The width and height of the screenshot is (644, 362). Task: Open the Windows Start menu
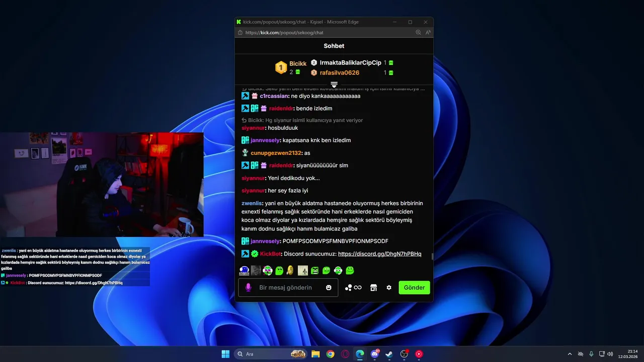[x=225, y=354]
